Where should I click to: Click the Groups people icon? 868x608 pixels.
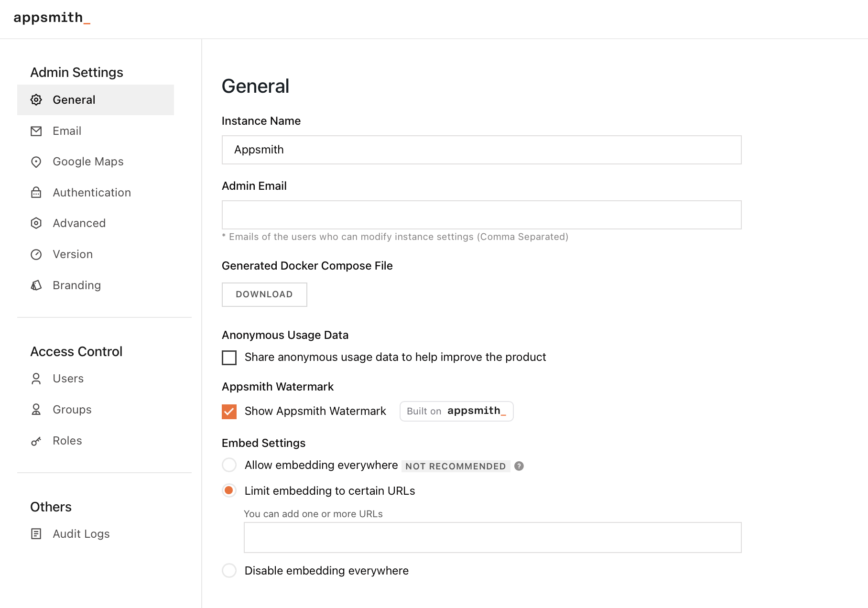point(36,410)
